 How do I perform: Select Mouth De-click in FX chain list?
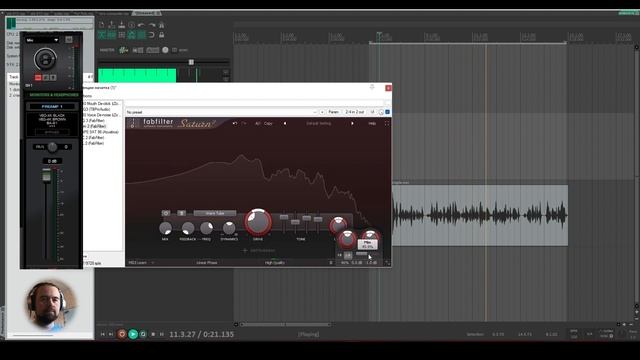pyautogui.click(x=101, y=104)
